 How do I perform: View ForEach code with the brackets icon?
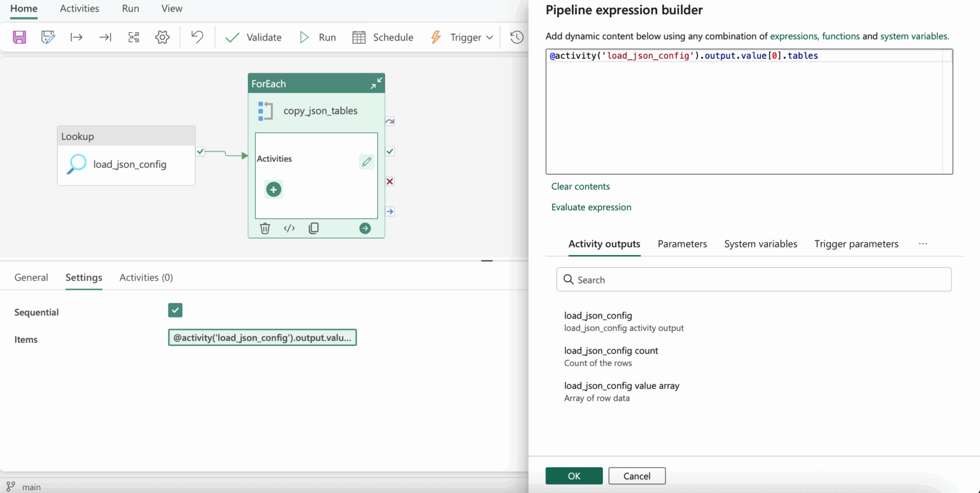pyautogui.click(x=290, y=228)
